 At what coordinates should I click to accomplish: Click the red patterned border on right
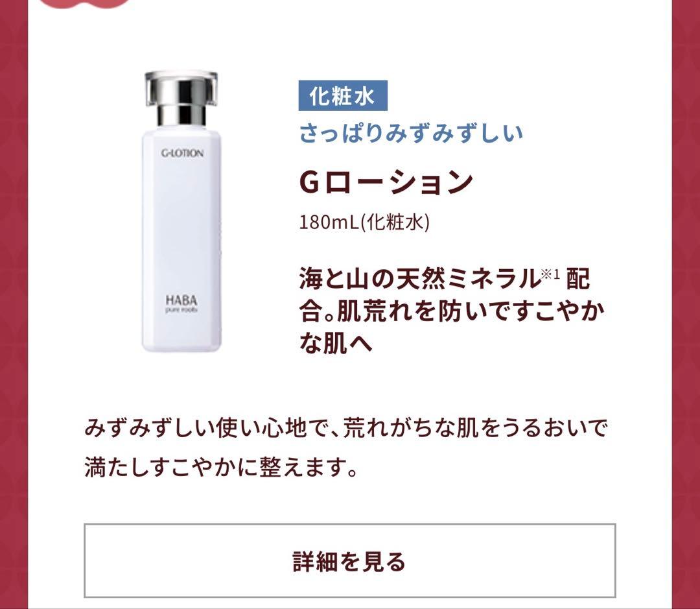click(x=686, y=304)
